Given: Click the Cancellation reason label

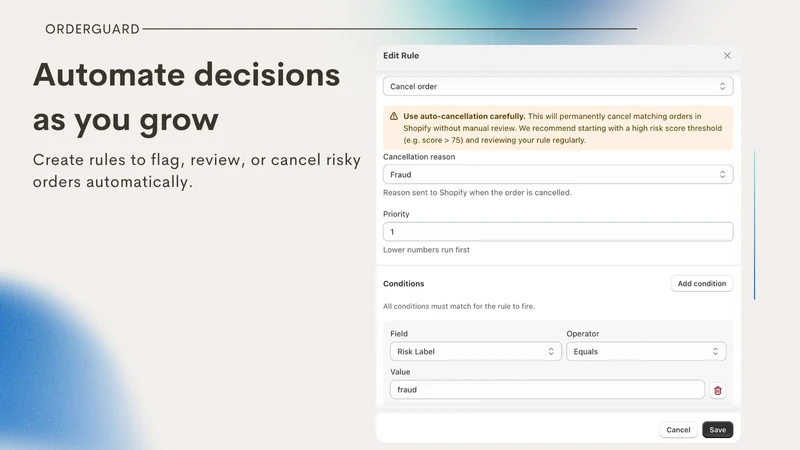Looking at the screenshot, I should pyautogui.click(x=419, y=157).
